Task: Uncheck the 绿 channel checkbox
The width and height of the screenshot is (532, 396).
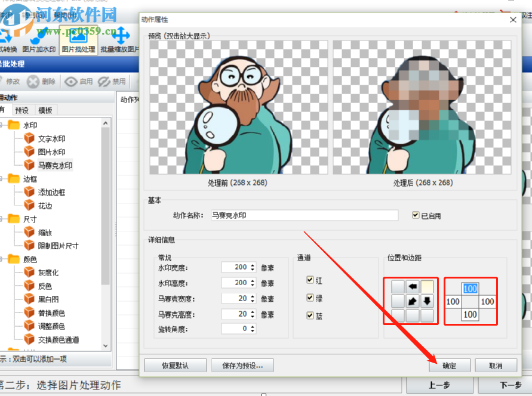Action: coord(310,298)
